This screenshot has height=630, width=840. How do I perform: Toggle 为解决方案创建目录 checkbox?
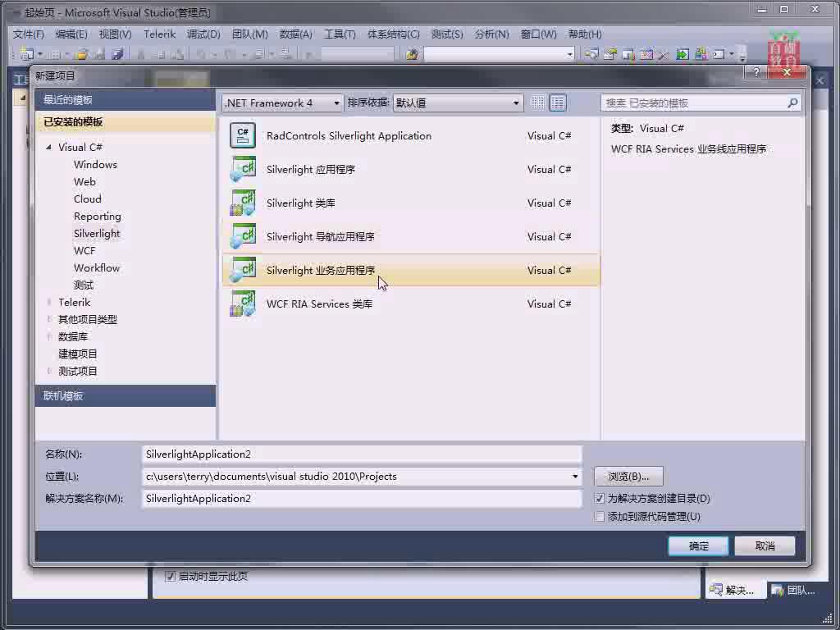(600, 498)
